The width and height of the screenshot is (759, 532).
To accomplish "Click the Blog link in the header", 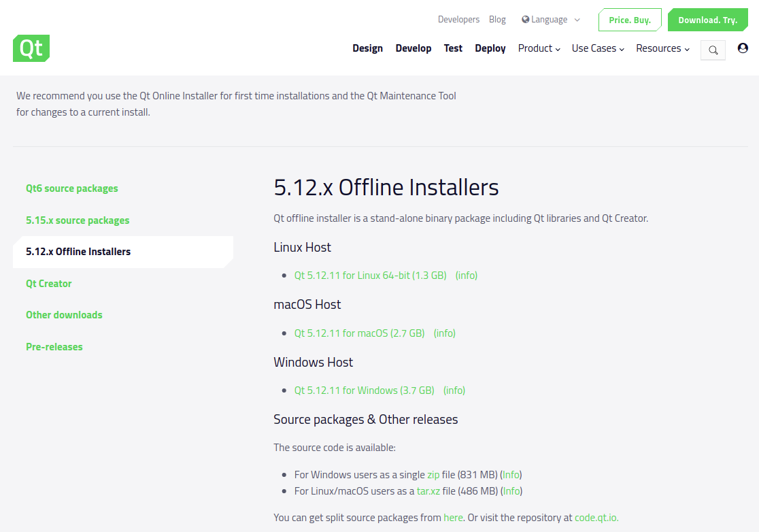I will (497, 19).
